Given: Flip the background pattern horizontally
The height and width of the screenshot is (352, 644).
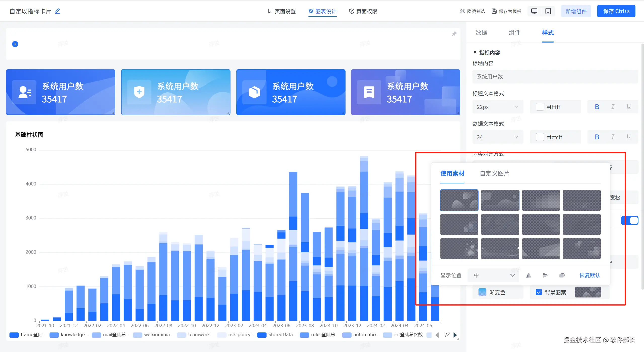Looking at the screenshot, I should pyautogui.click(x=528, y=275).
